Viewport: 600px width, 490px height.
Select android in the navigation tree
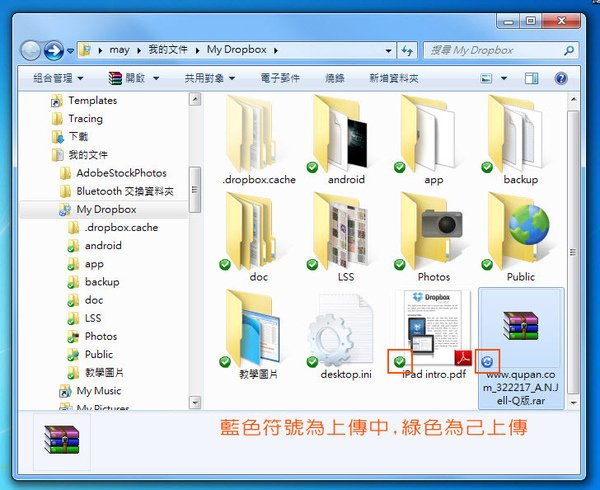click(x=95, y=246)
